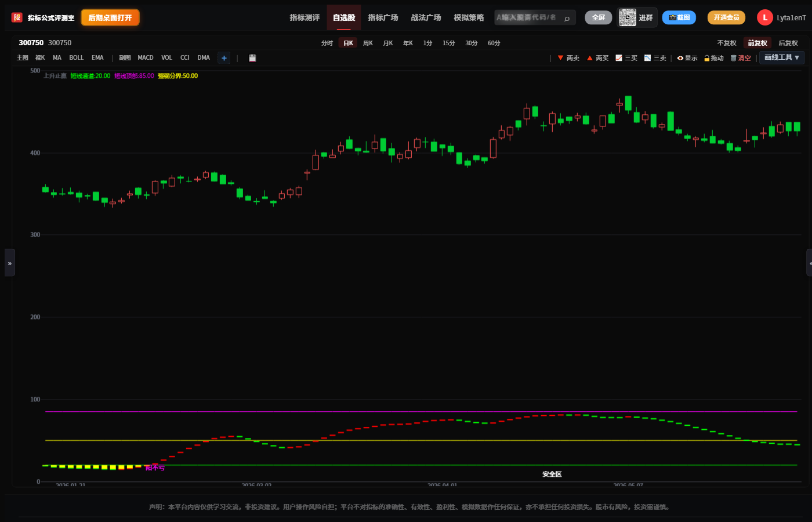
Task: Open the 画线工具 dropdown
Action: click(782, 57)
